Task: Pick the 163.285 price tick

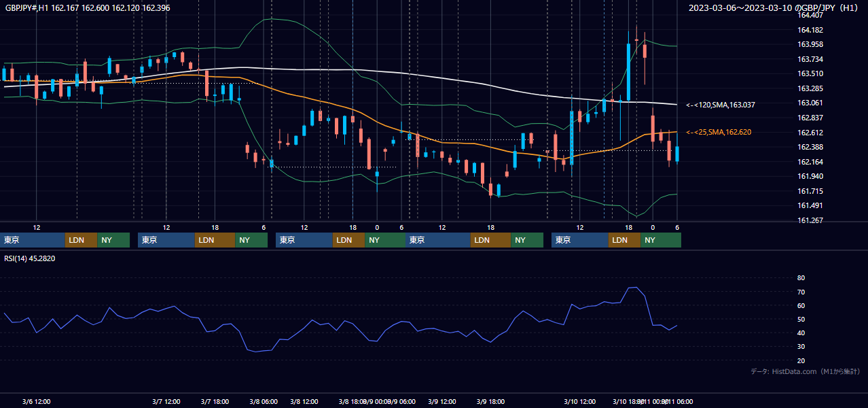Action: (x=810, y=88)
